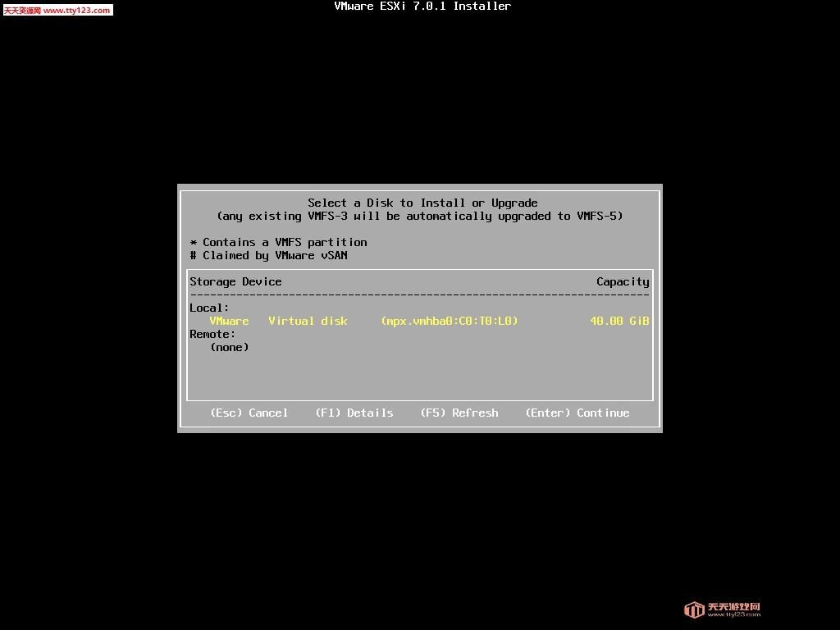This screenshot has height=630, width=840.
Task: Click the 'Claimed by VMware vSAN' legend line
Action: pos(269,256)
